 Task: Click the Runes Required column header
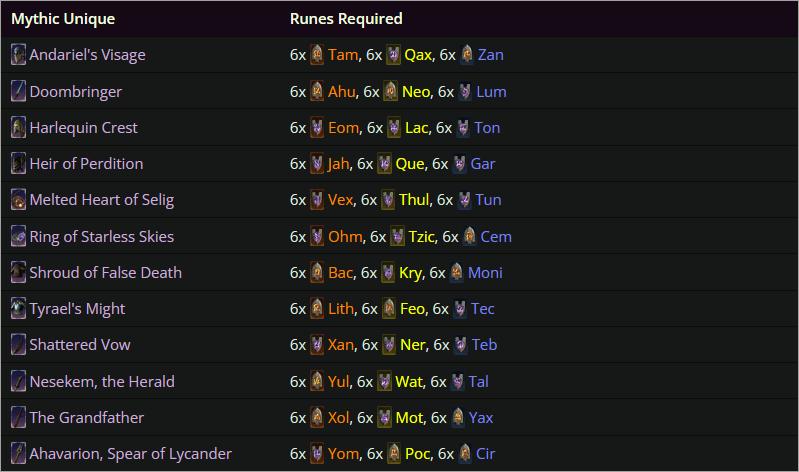click(346, 19)
